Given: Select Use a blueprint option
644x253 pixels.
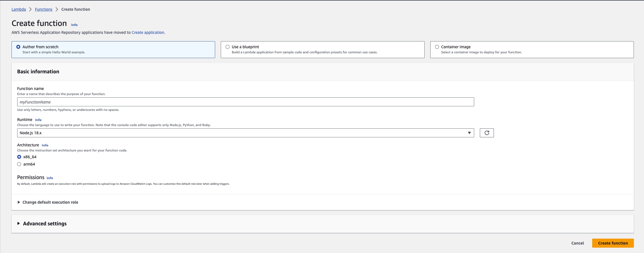Looking at the screenshot, I should [x=228, y=47].
